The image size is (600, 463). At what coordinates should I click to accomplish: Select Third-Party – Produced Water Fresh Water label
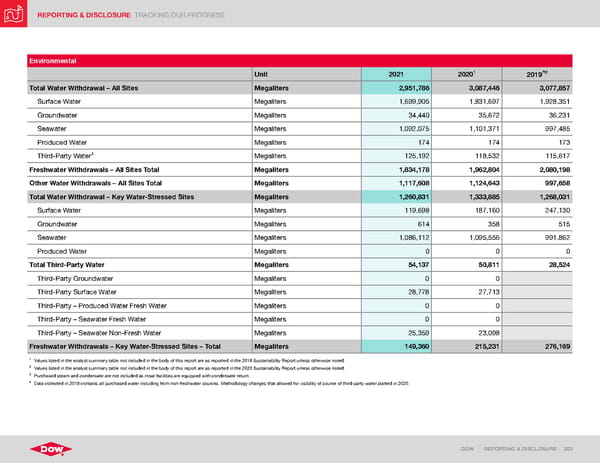click(102, 305)
